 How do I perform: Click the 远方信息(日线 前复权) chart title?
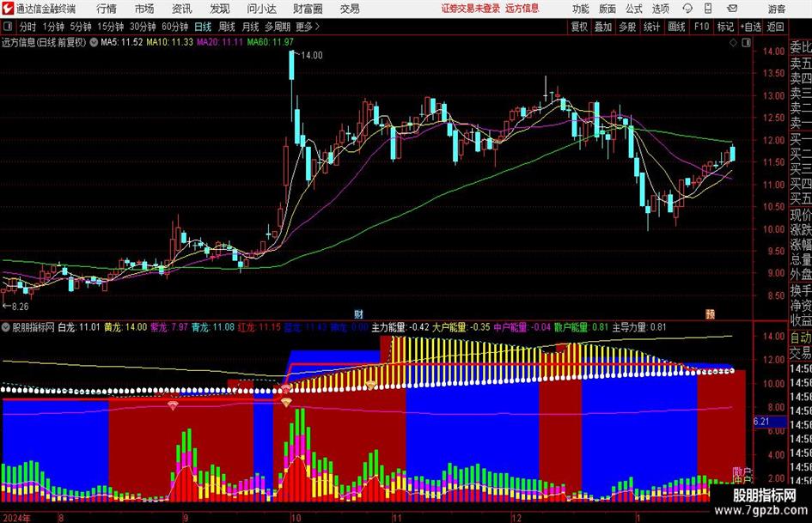pyautogui.click(x=44, y=42)
